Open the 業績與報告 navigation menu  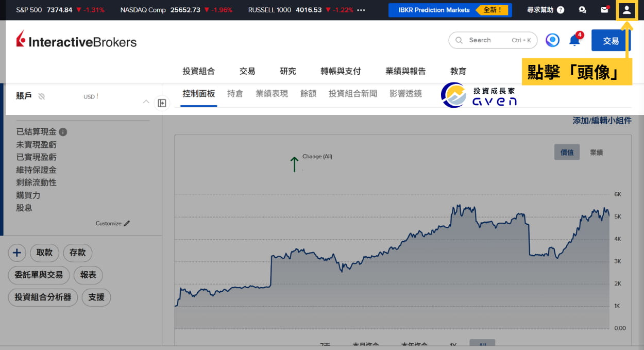tap(405, 71)
